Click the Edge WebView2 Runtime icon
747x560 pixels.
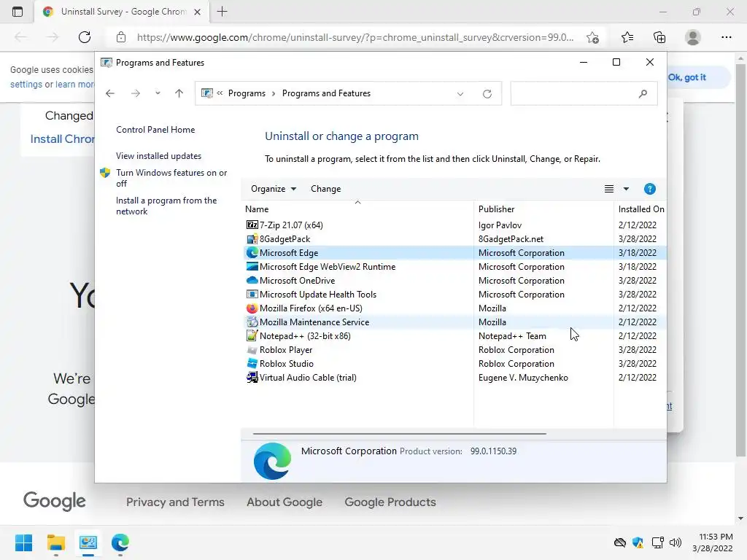tap(252, 266)
